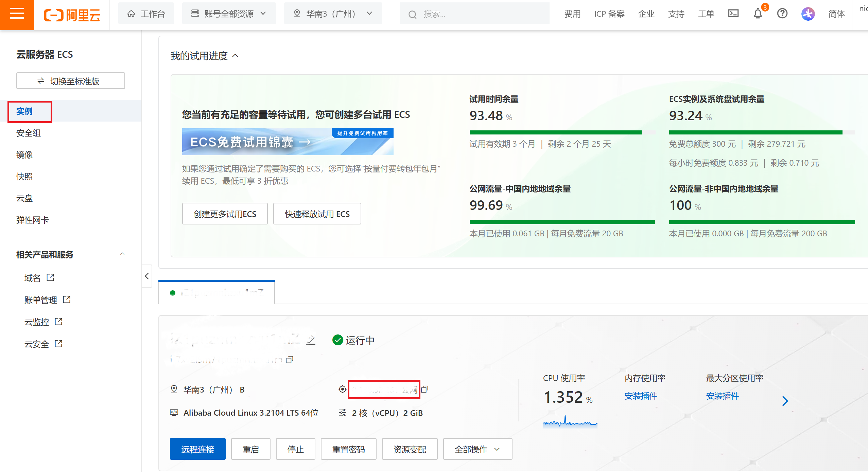Click the specification sliders icon beside 2 核

coord(343,413)
